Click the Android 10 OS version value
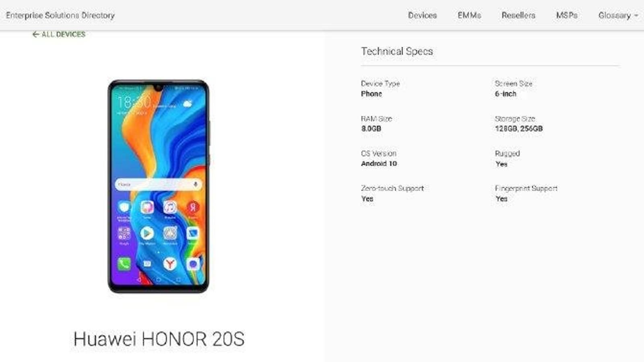The height and width of the screenshot is (362, 644). [x=379, y=164]
